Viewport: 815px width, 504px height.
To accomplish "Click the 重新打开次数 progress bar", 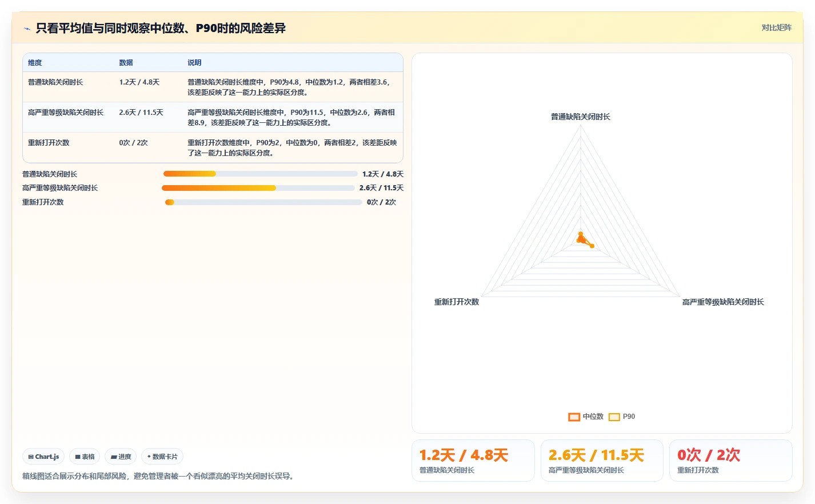I will click(263, 202).
